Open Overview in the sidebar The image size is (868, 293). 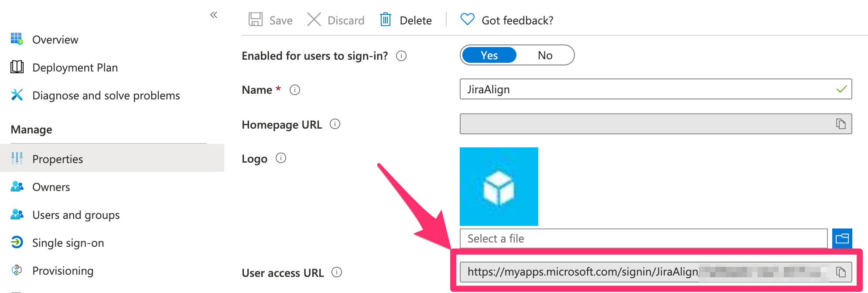[55, 40]
